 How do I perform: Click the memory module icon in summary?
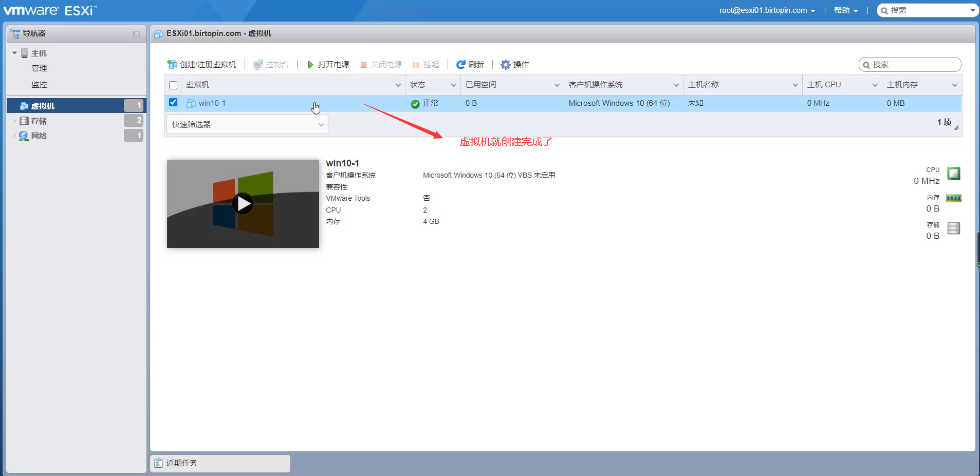coord(954,198)
